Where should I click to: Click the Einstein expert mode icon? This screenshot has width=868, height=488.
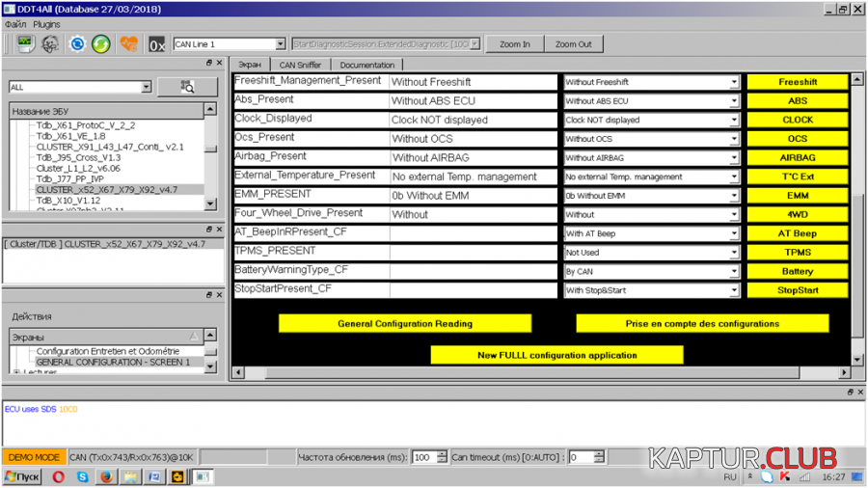50,43
